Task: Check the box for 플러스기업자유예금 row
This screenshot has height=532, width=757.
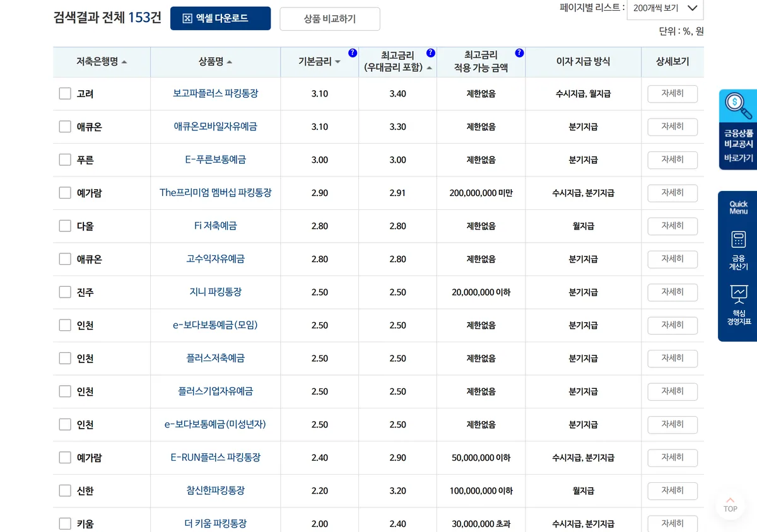Action: click(x=65, y=391)
